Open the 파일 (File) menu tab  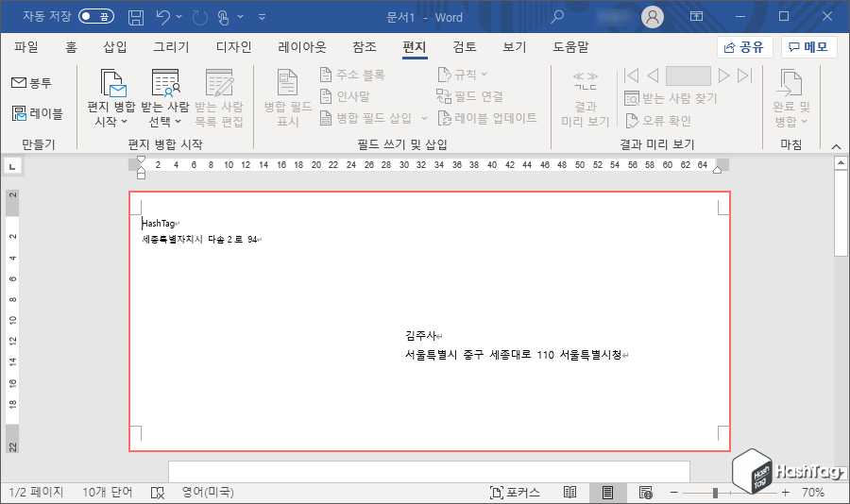click(26, 47)
